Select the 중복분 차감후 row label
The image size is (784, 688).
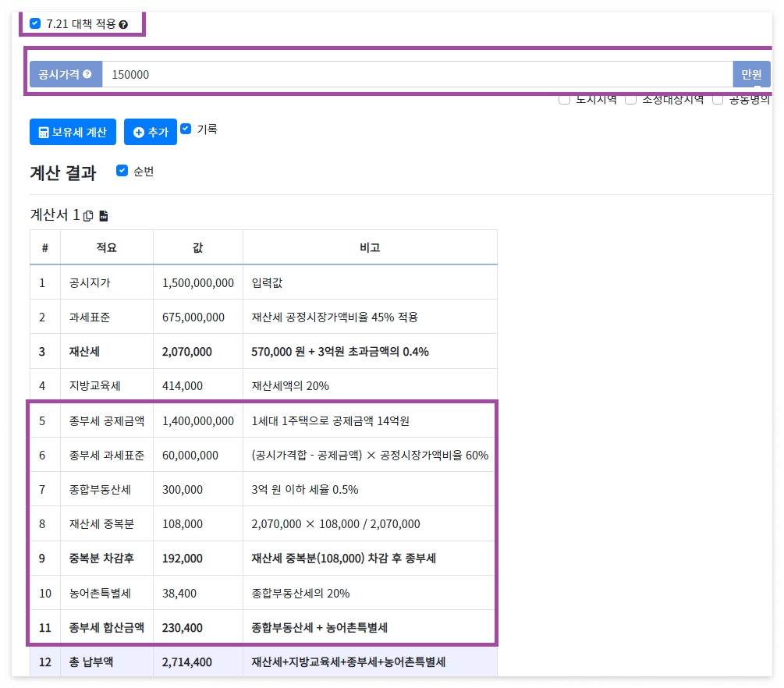point(101,559)
